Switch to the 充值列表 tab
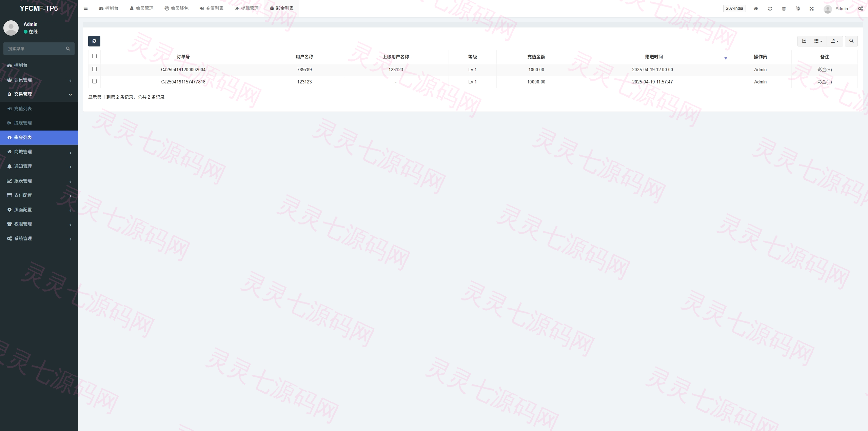This screenshot has width=868, height=431. coord(212,8)
